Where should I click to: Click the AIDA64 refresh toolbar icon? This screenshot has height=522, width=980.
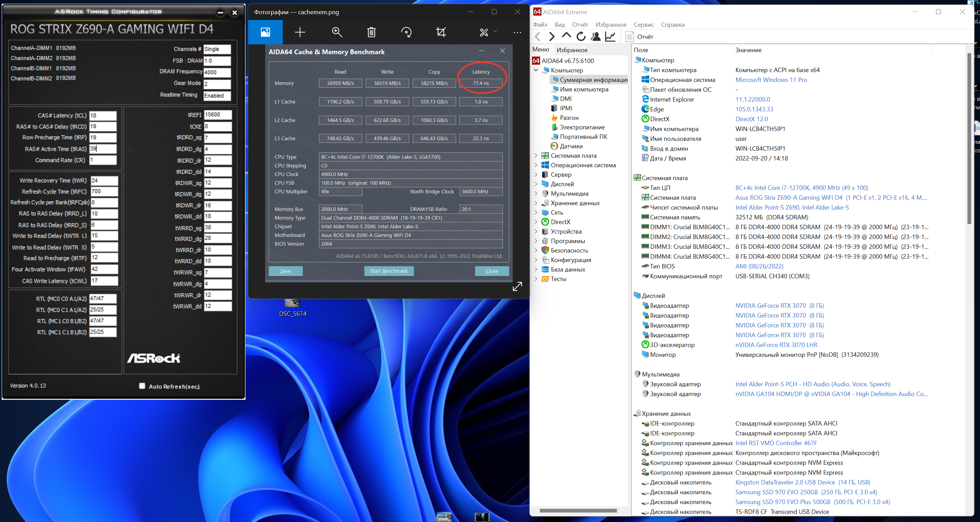point(581,37)
